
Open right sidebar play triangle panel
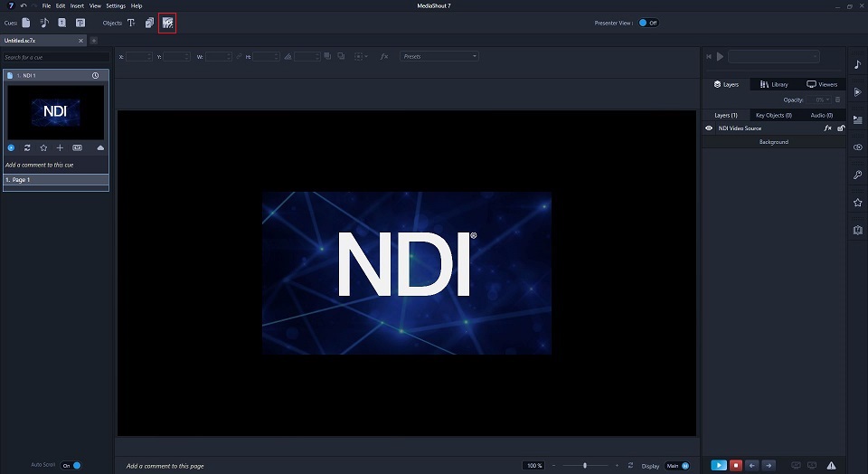[857, 92]
